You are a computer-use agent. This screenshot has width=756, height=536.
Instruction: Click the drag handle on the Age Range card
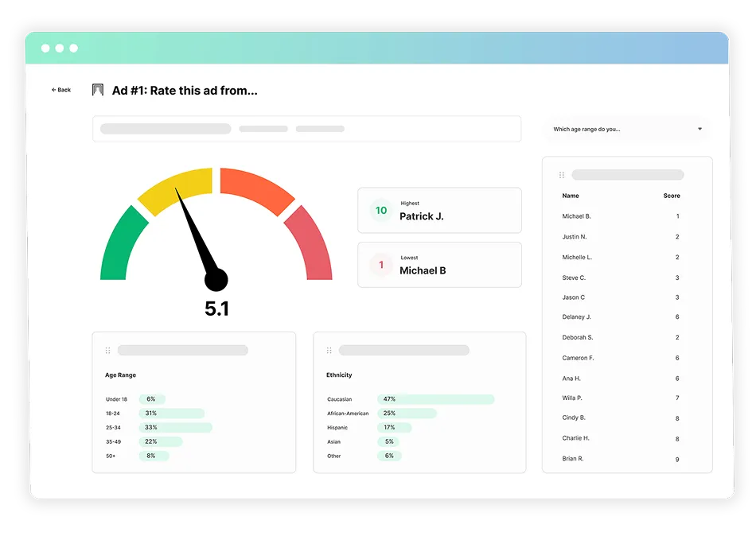coord(109,349)
